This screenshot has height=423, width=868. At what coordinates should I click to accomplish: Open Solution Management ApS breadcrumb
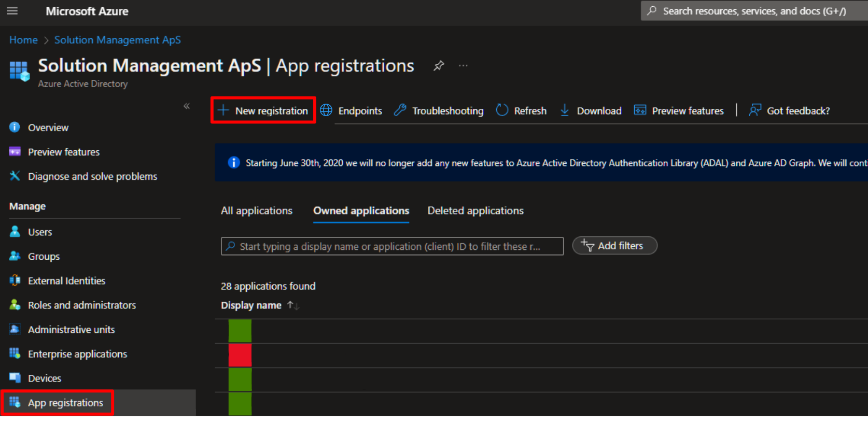pos(118,40)
